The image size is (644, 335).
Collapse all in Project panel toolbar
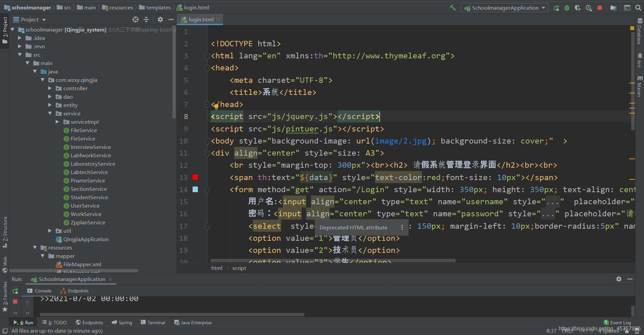pyautogui.click(x=146, y=19)
